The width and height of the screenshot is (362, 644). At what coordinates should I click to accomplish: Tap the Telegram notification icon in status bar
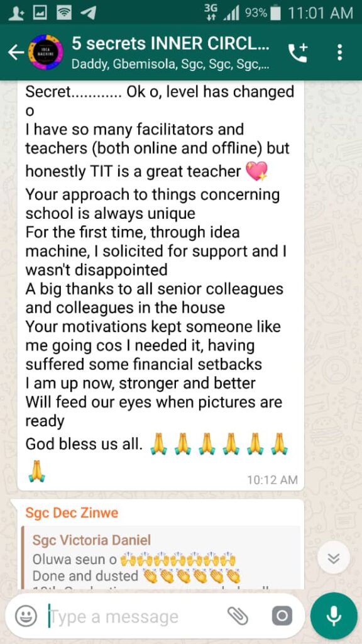pos(88,13)
